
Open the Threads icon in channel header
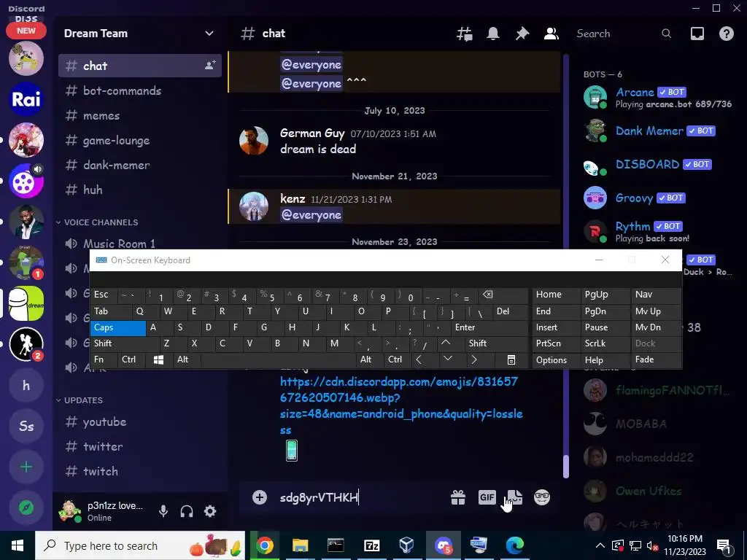click(465, 34)
